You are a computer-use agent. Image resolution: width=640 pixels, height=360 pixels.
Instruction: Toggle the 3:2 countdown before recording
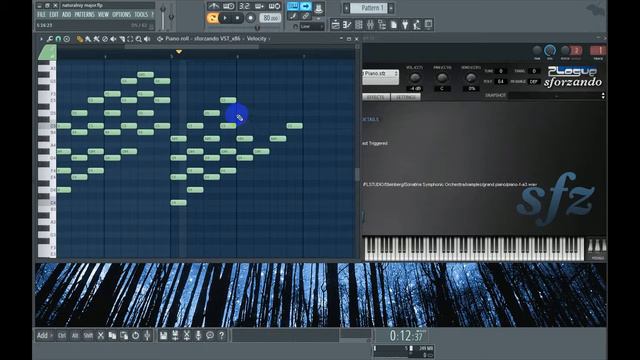point(244,6)
